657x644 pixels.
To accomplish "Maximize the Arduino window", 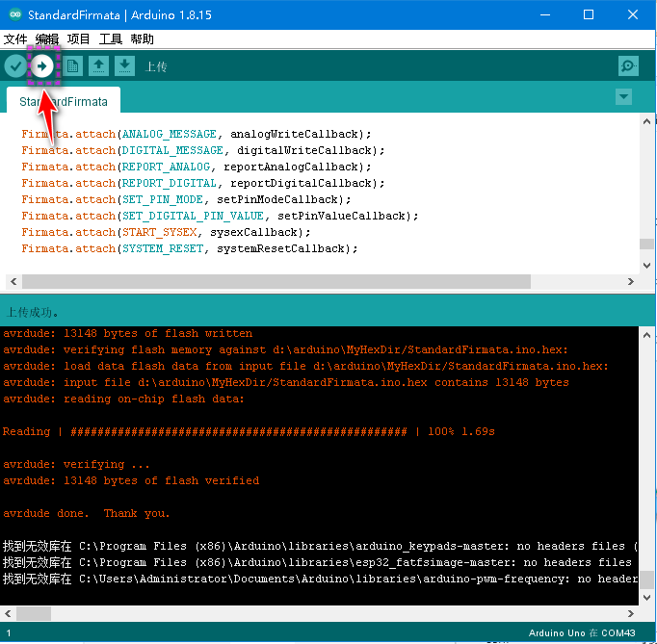I will (x=589, y=14).
